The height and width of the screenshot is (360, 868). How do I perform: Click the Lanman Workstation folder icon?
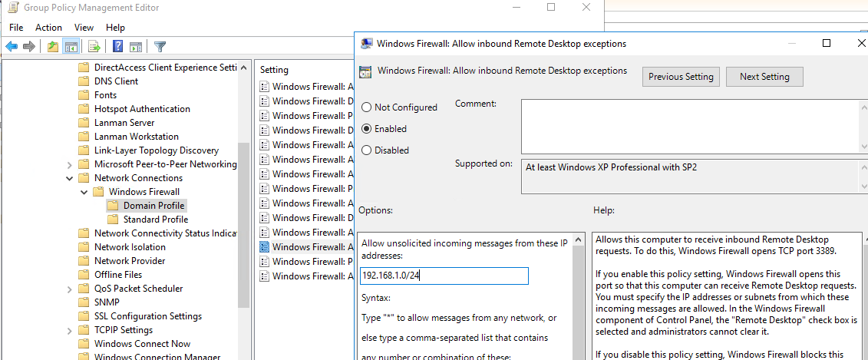click(x=84, y=137)
